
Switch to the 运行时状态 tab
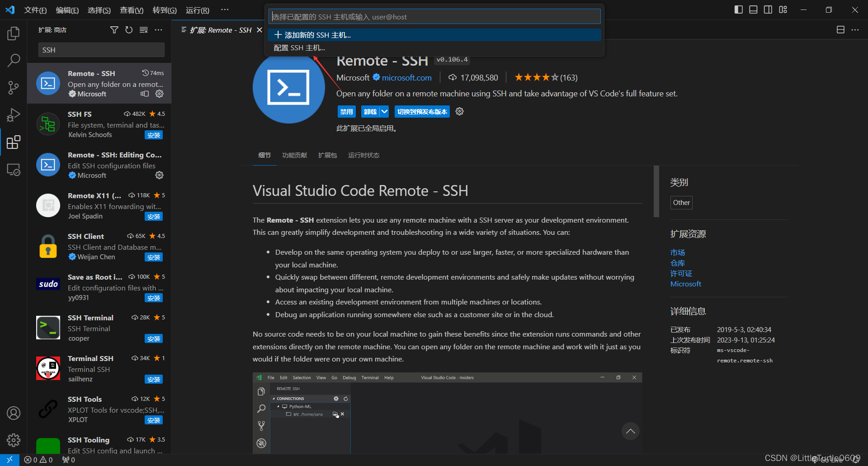pyautogui.click(x=363, y=155)
